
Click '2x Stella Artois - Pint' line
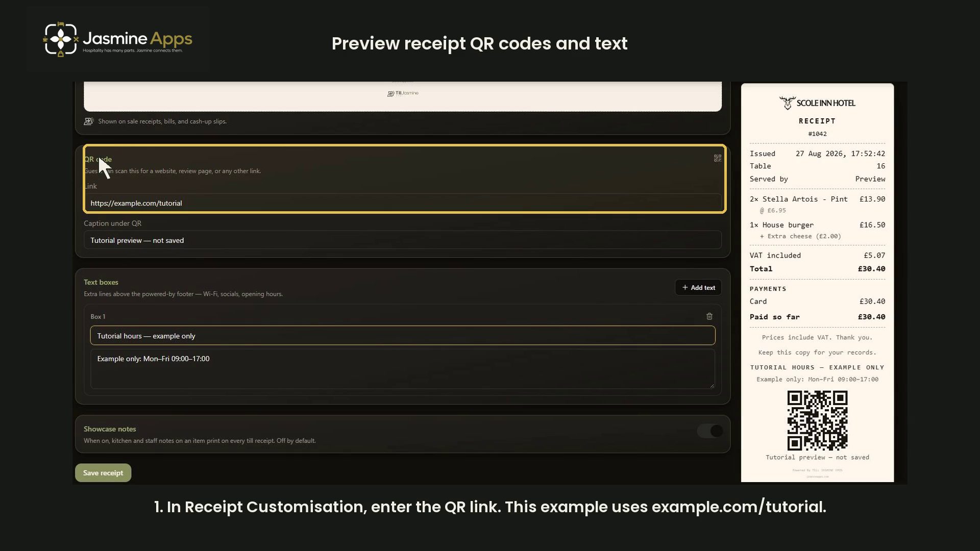point(817,199)
